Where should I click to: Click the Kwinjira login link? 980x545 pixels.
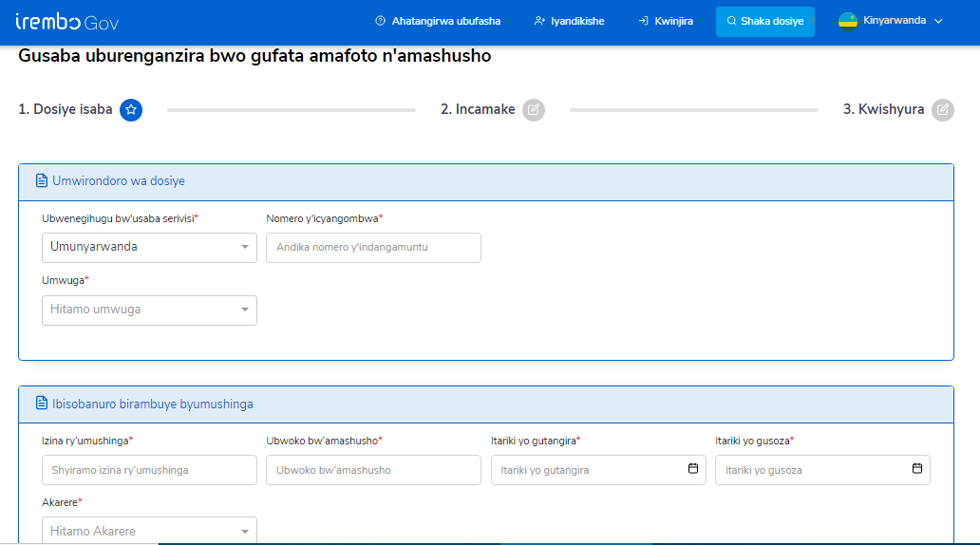[x=666, y=21]
